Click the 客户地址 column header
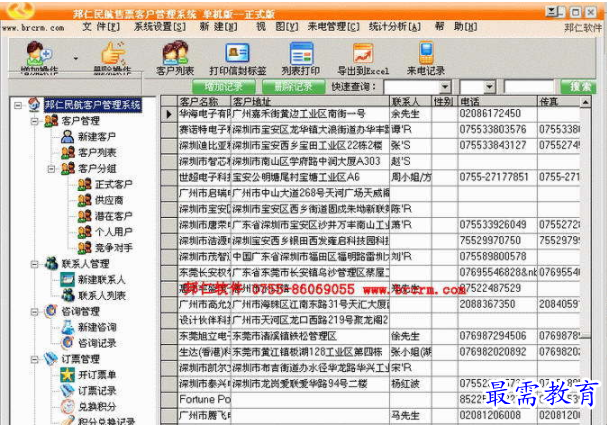The height and width of the screenshot is (425, 607). [310, 101]
